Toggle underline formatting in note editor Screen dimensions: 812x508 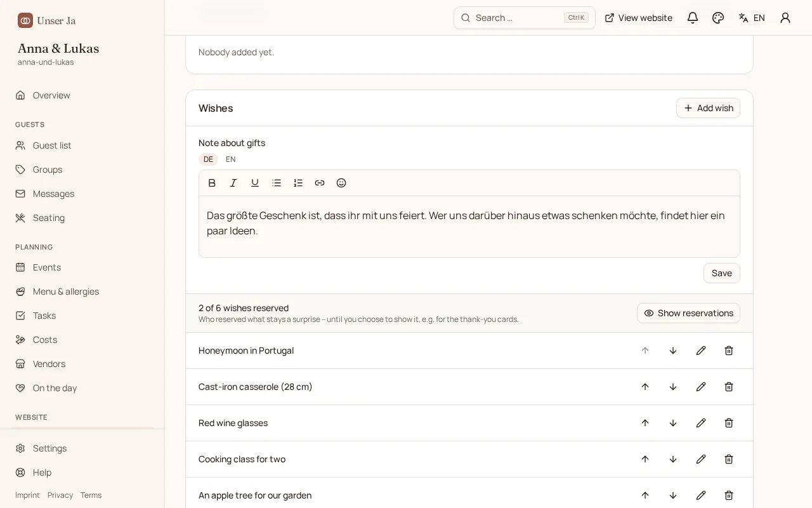coord(255,183)
